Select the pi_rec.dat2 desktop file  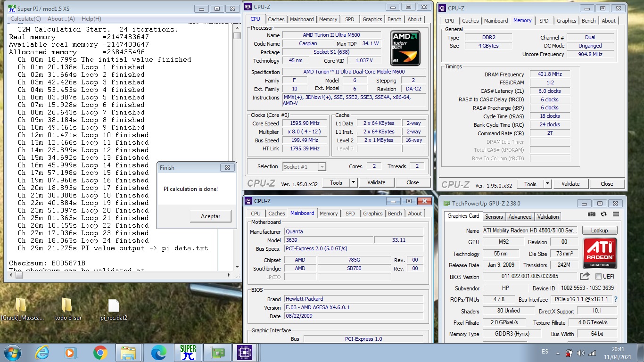[114, 309]
